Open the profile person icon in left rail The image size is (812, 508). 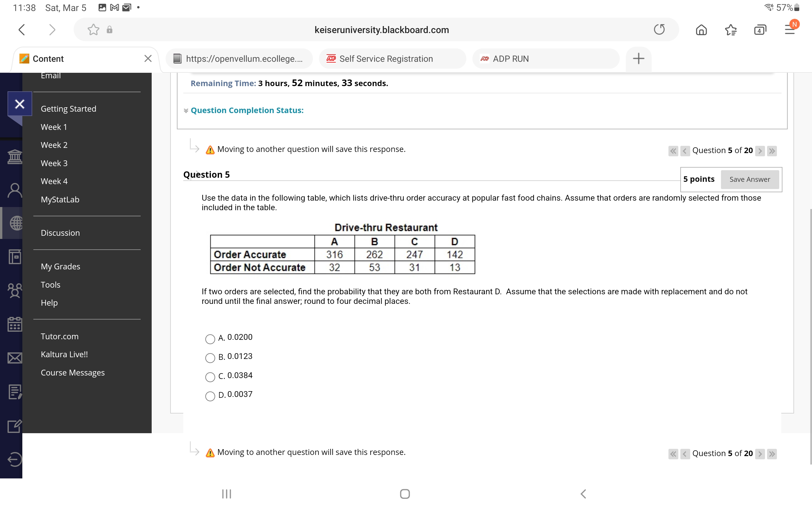point(15,190)
